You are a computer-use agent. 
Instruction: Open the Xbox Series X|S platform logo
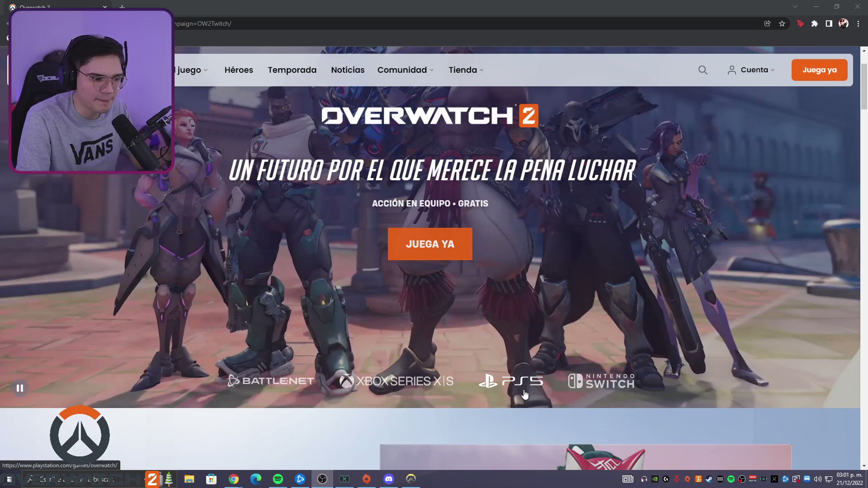click(396, 381)
